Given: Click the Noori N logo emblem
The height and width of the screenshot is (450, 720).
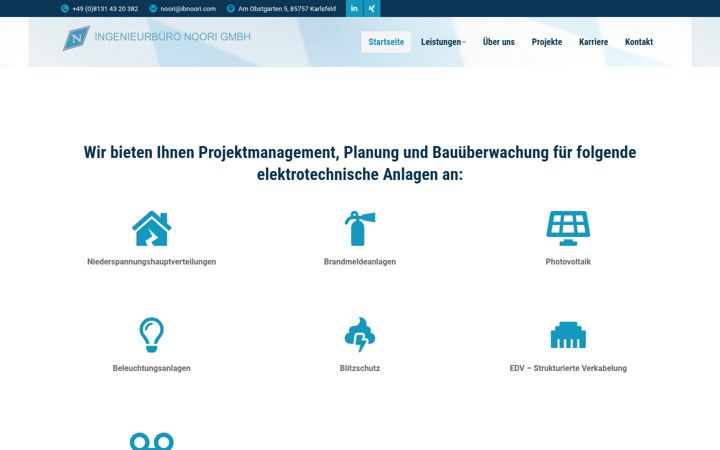Looking at the screenshot, I should (x=76, y=38).
